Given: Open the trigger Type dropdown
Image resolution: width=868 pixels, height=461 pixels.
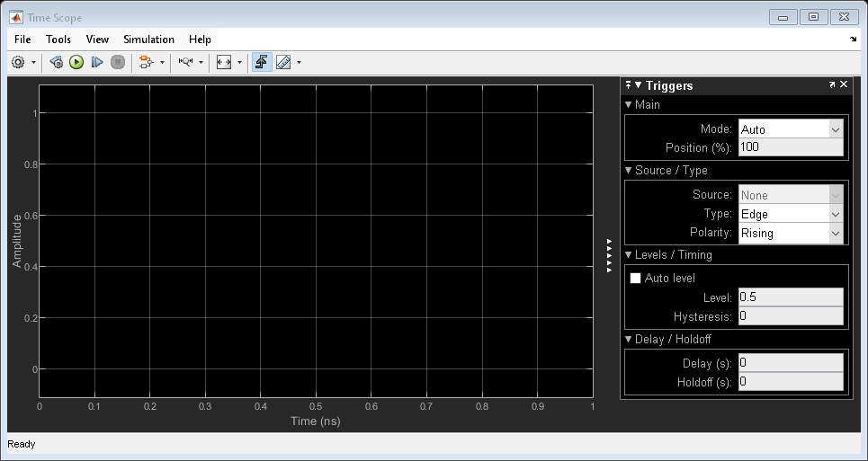Looking at the screenshot, I should (x=836, y=214).
